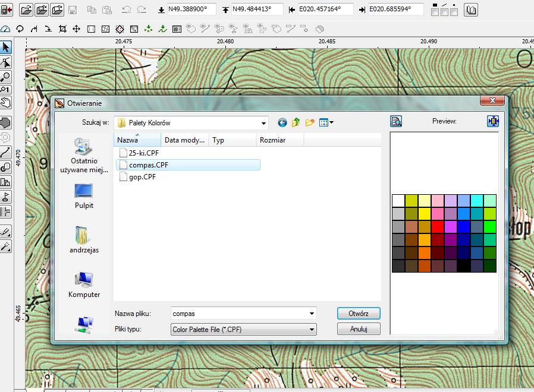Expand the 'Szukaj w' folder dropdown

[x=263, y=123]
